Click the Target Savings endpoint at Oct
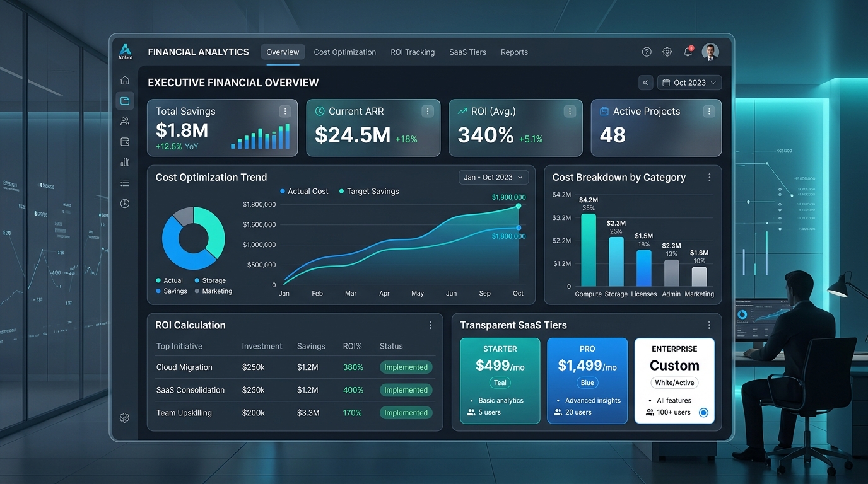The height and width of the screenshot is (484, 868). click(x=519, y=206)
